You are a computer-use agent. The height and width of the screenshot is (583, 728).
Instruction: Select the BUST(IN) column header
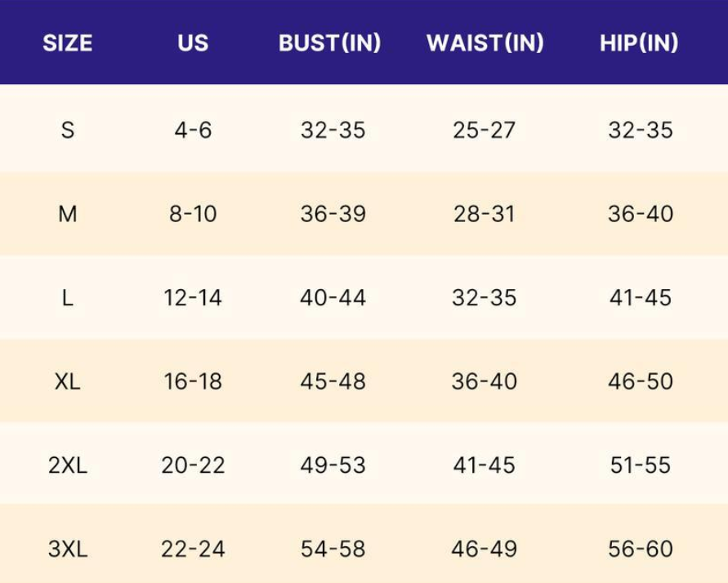[330, 43]
